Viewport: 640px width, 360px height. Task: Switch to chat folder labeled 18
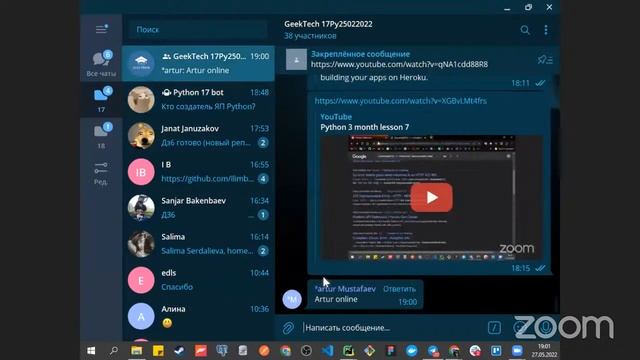click(x=101, y=135)
